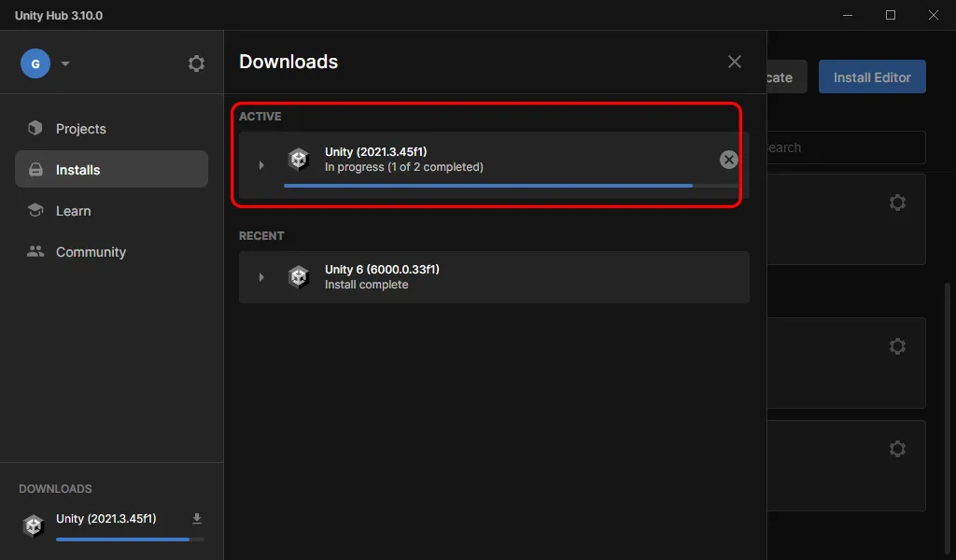Open settings gear for third installed editor
Screen dimensions: 956x560
[897, 449]
